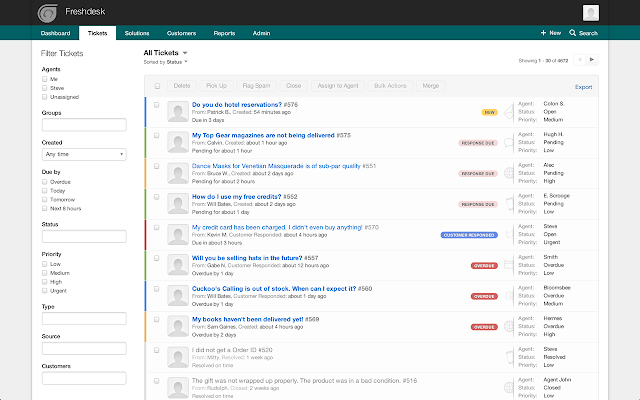This screenshot has width=640, height=400.
Task: Open the Admin tab
Action: [261, 33]
